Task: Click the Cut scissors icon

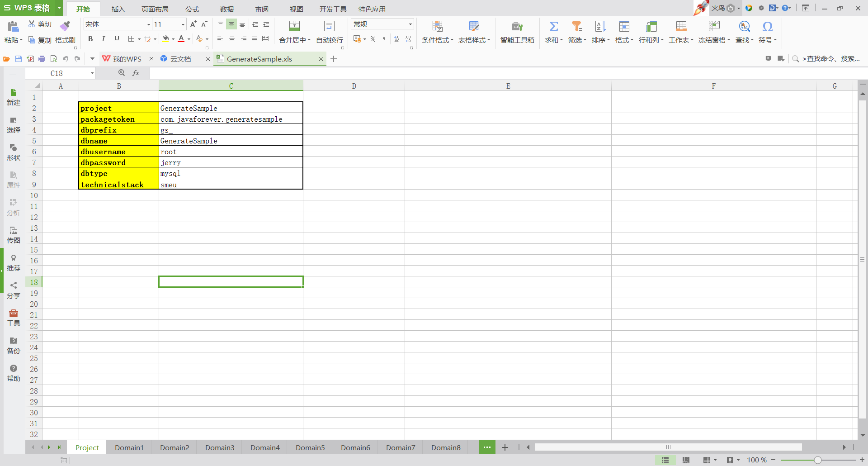Action: (32, 24)
